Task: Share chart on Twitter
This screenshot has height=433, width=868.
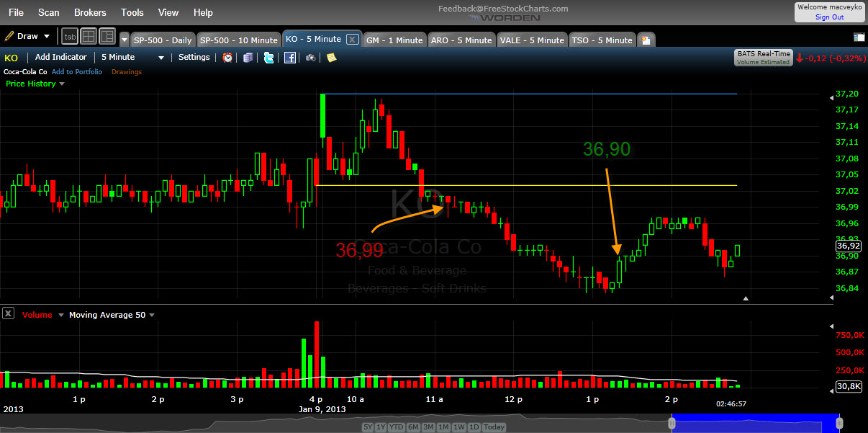Action: pyautogui.click(x=269, y=58)
